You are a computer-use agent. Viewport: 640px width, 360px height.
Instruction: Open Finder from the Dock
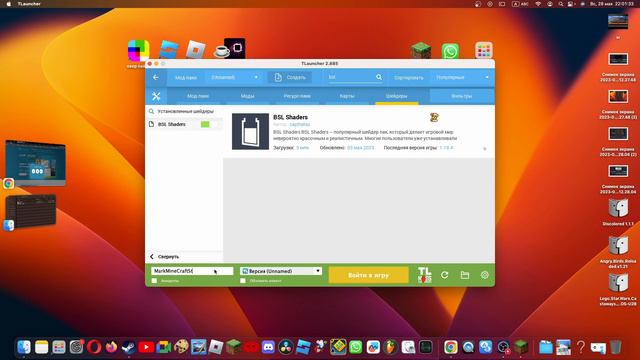(24, 347)
